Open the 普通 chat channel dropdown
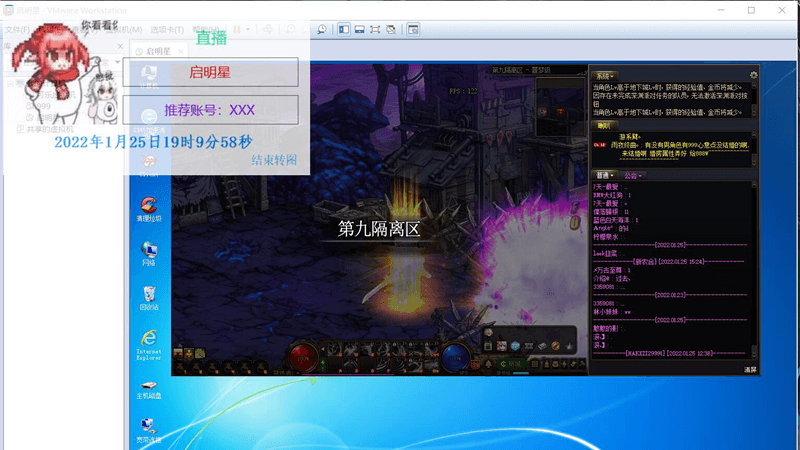This screenshot has width=800, height=450. pos(605,176)
